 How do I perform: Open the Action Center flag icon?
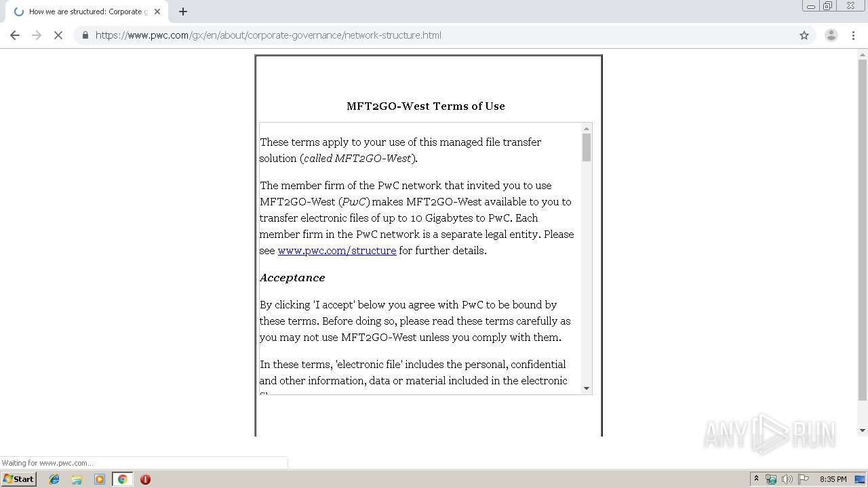tap(804, 479)
